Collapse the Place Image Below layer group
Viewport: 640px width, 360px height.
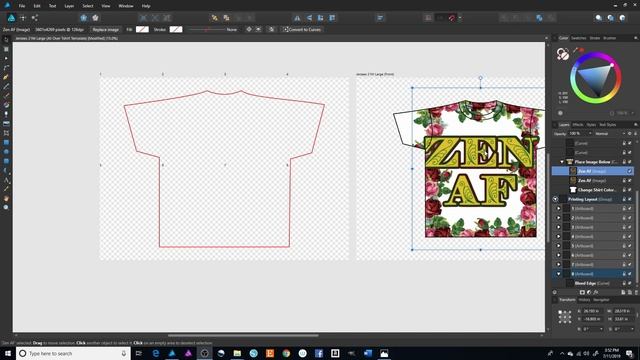562,162
